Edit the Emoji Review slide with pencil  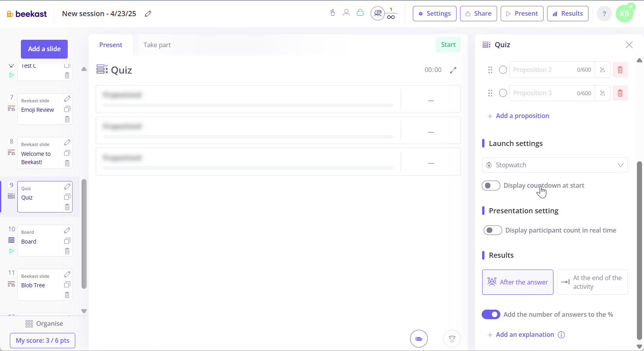pyautogui.click(x=67, y=98)
